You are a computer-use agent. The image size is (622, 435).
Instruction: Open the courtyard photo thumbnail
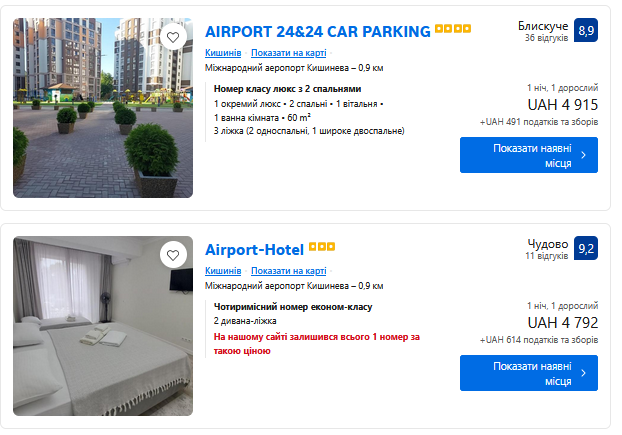pyautogui.click(x=103, y=108)
